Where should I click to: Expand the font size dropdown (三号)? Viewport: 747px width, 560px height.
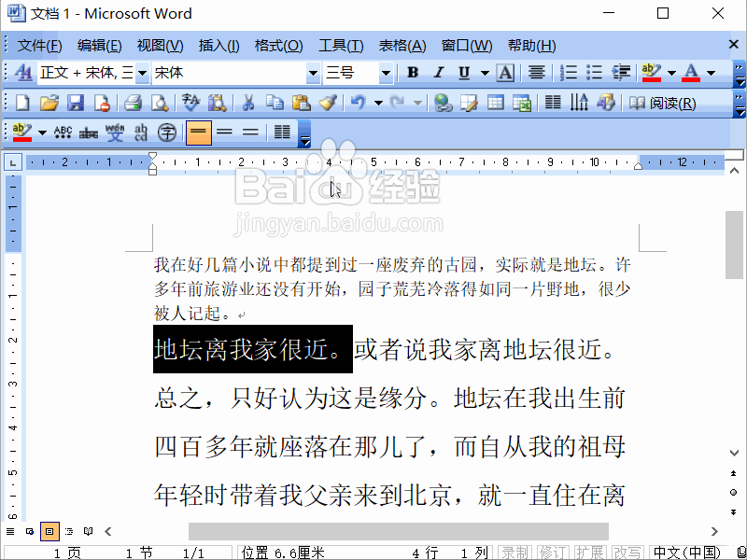pos(386,74)
